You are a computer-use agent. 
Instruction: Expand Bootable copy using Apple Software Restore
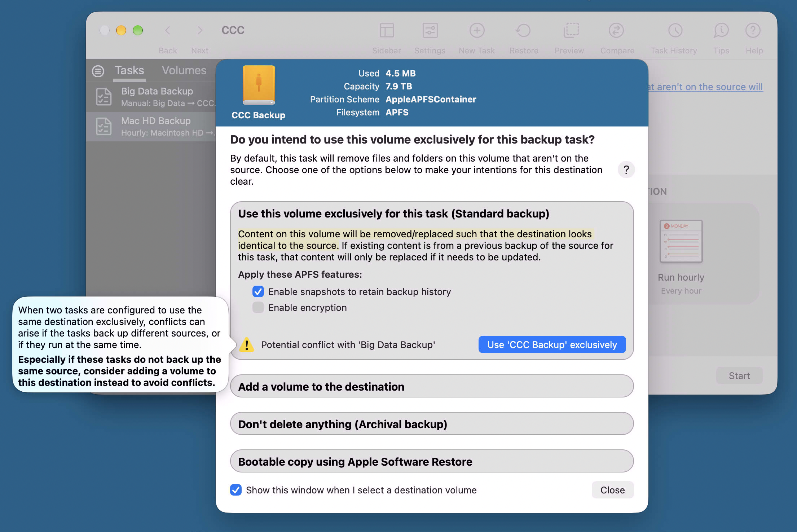432,461
